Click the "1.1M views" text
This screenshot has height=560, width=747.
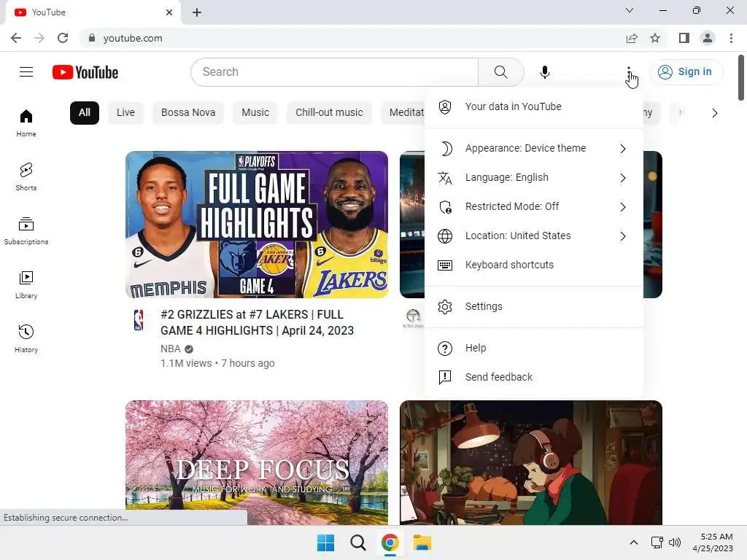click(x=186, y=363)
